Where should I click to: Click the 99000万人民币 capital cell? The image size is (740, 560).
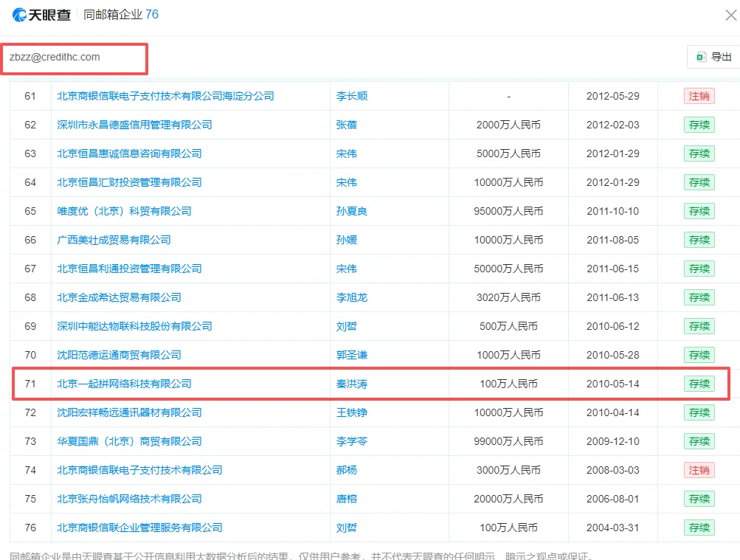tap(508, 442)
